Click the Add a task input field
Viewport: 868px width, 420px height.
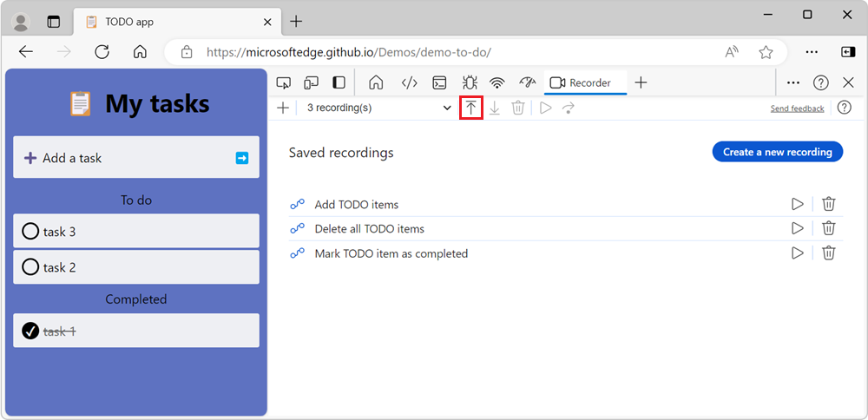[x=136, y=158]
